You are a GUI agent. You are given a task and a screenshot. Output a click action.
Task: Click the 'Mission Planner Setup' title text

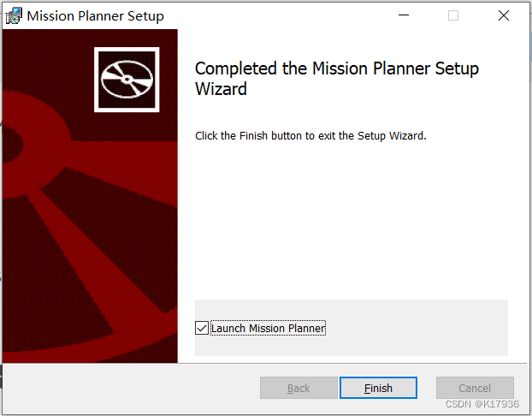(x=95, y=15)
